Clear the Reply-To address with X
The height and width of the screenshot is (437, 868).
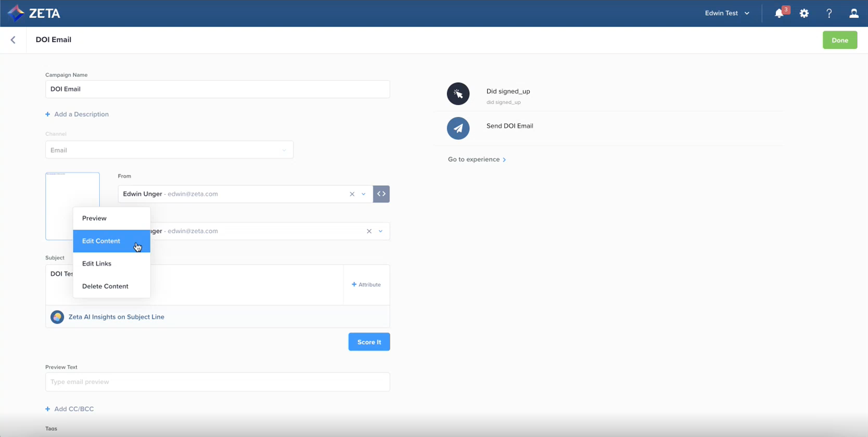369,232
